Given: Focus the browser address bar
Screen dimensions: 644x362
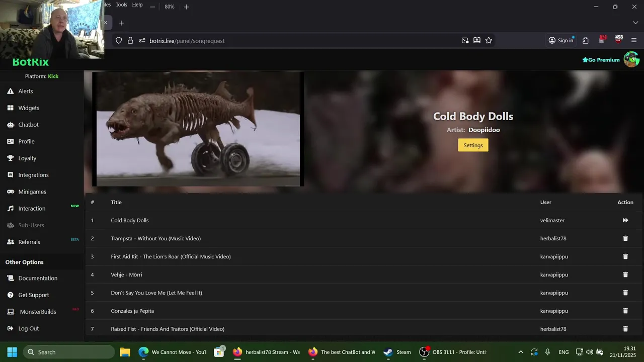Looking at the screenshot, I should point(302,41).
